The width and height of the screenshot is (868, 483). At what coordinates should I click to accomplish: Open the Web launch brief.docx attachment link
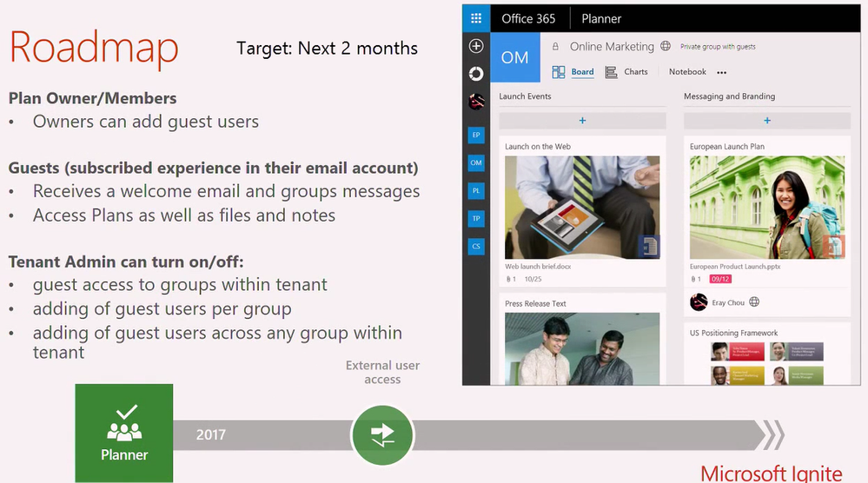pos(538,267)
